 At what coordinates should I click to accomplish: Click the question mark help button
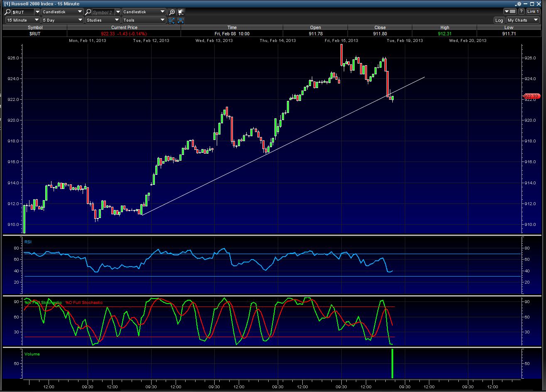(521, 12)
